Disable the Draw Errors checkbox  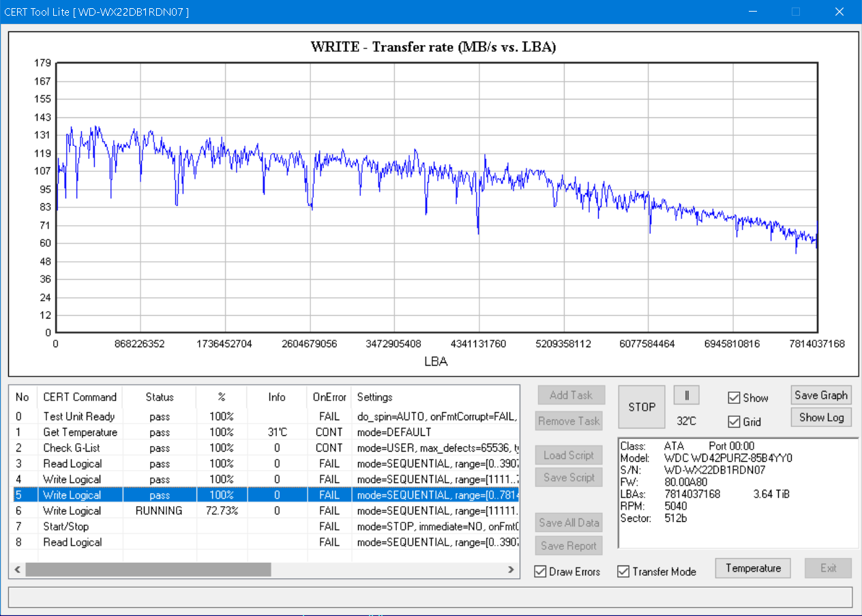pos(541,572)
